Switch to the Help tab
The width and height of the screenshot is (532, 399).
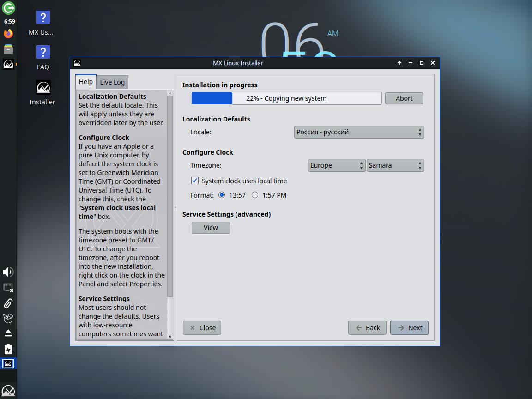86,82
